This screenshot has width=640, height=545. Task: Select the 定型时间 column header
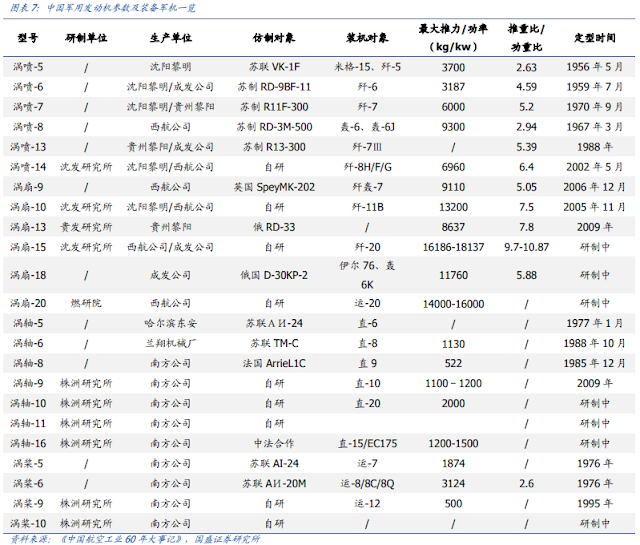[x=595, y=38]
